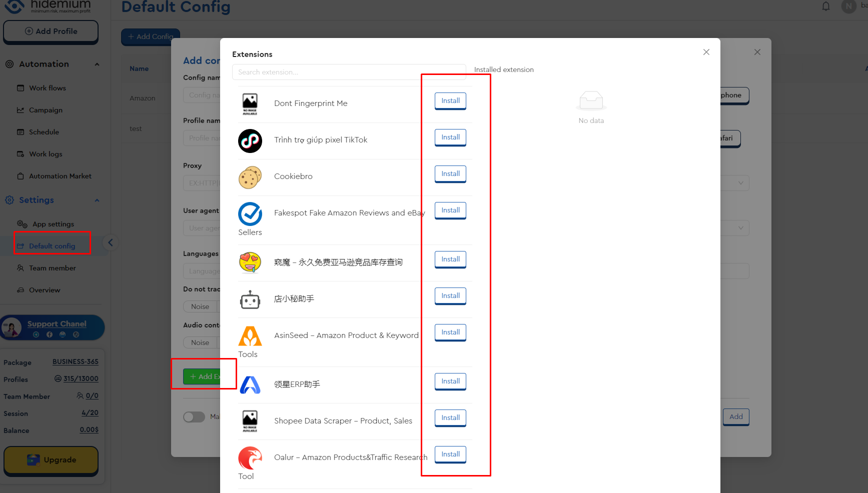Toggle the switch at the form bottom
The height and width of the screenshot is (493, 868).
click(x=194, y=416)
